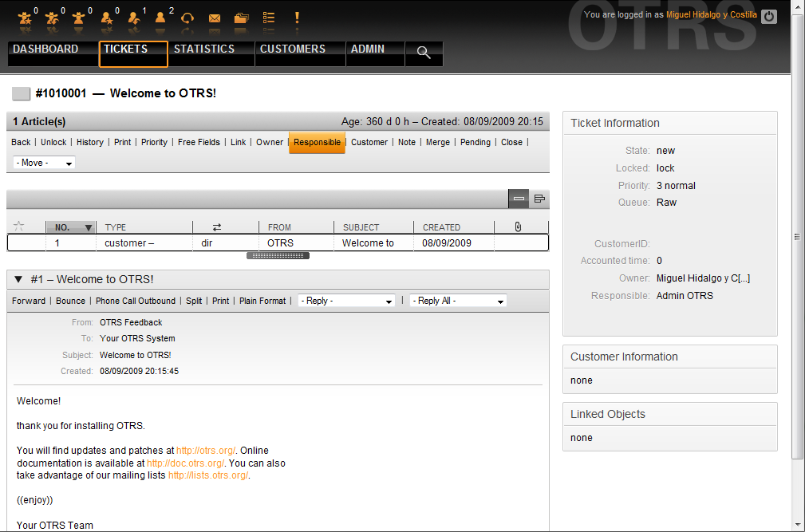
Task: Open the search magnifier in navigation bar
Action: [424, 53]
